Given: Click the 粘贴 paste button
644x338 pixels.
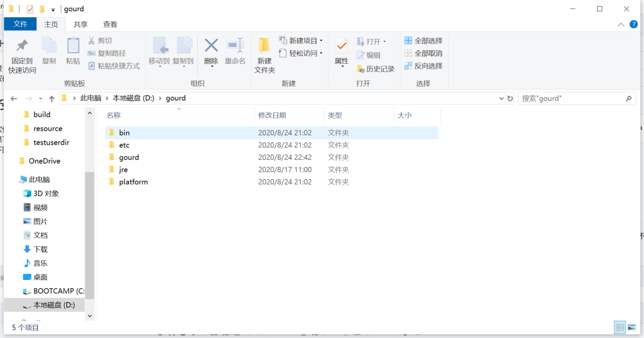Looking at the screenshot, I should 73,51.
